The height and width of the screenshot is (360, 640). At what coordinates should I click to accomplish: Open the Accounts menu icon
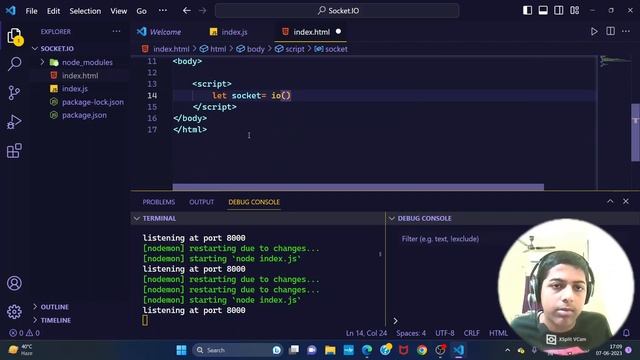[14, 283]
